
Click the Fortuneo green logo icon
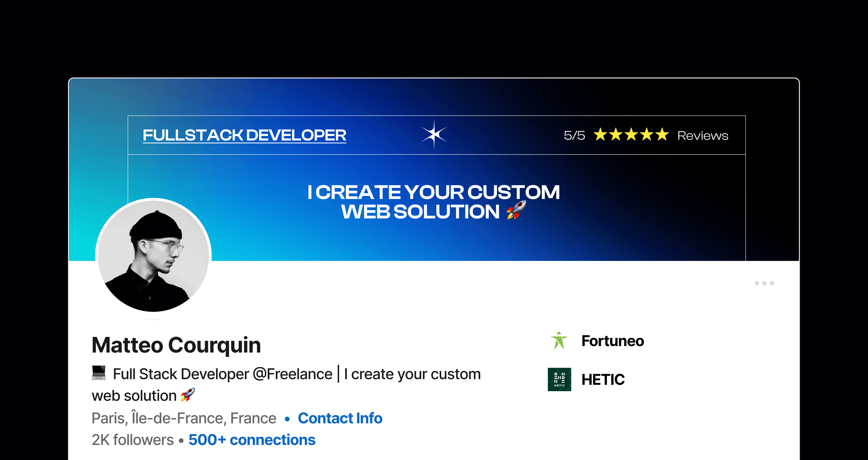click(x=559, y=341)
